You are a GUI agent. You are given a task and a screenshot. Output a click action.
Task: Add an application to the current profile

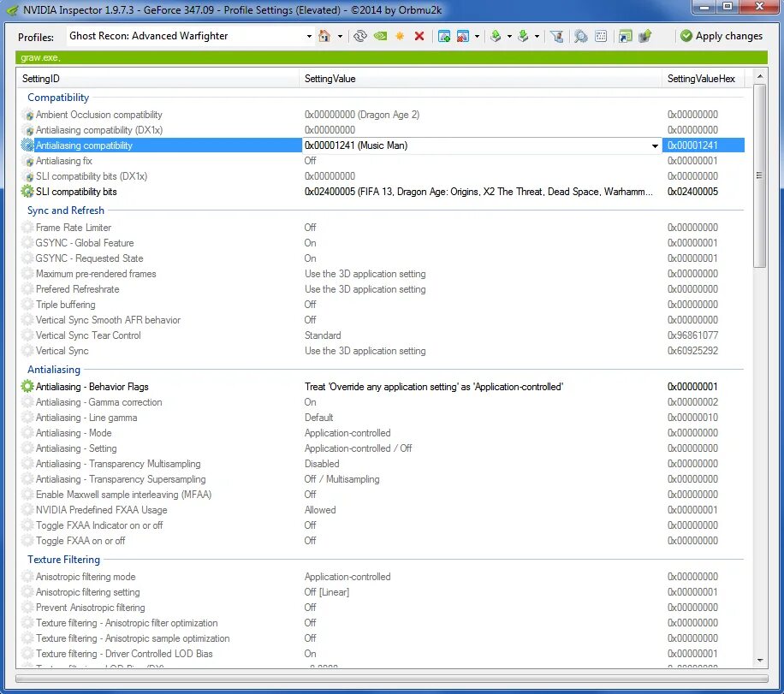[x=444, y=36]
